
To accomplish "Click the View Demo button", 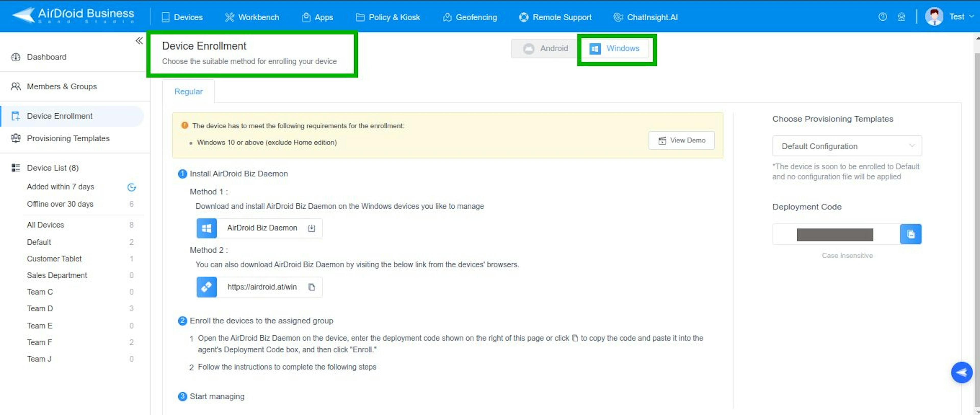I will click(682, 140).
